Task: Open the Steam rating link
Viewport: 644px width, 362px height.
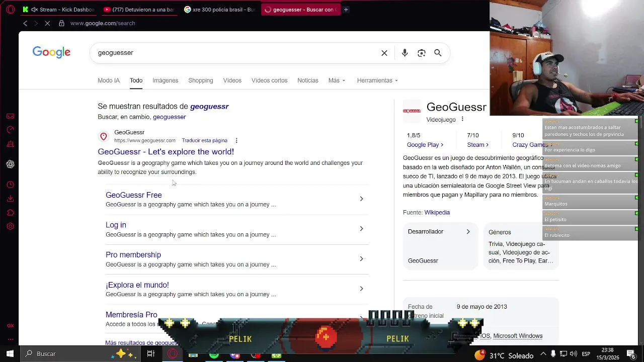Action: coord(477,145)
